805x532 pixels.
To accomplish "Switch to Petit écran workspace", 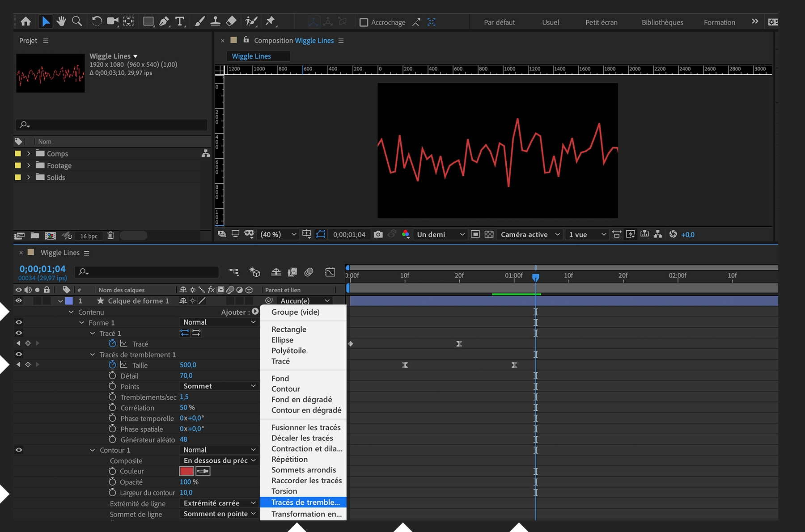I will [x=601, y=22].
